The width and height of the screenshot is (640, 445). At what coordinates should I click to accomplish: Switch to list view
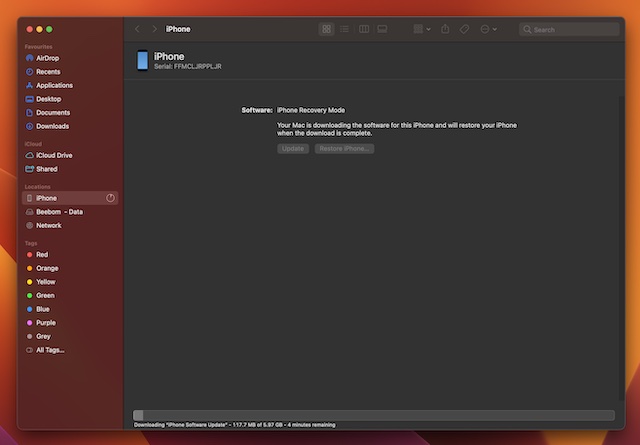[345, 29]
